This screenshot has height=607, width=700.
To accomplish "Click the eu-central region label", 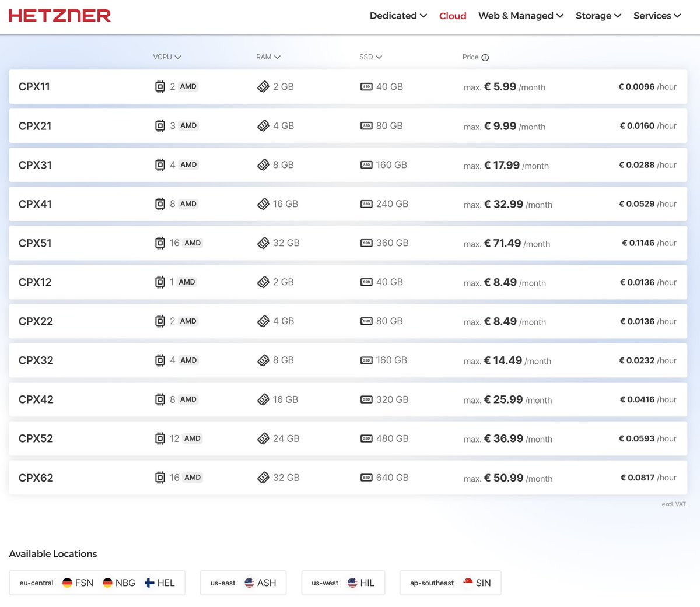I will [x=36, y=583].
